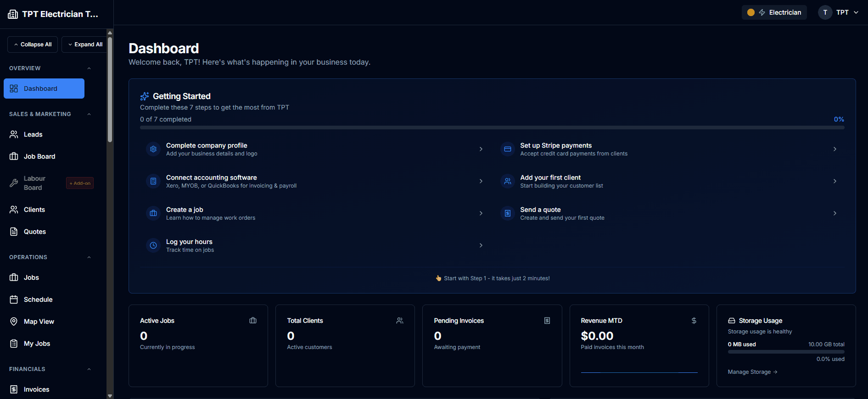Click the lightning bolt icon in Electrician badge
This screenshot has width=868, height=399.
[762, 12]
